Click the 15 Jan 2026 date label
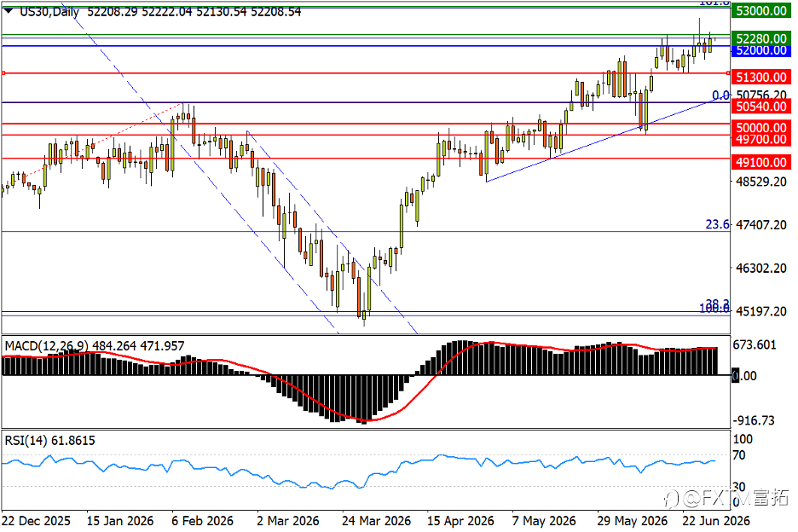 click(120, 521)
